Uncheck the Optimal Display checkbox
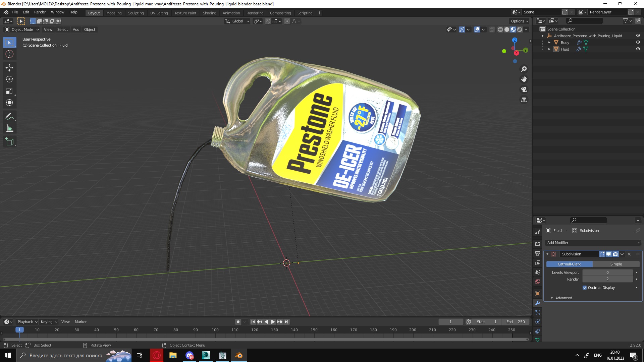This screenshot has height=362, width=644. [585, 288]
